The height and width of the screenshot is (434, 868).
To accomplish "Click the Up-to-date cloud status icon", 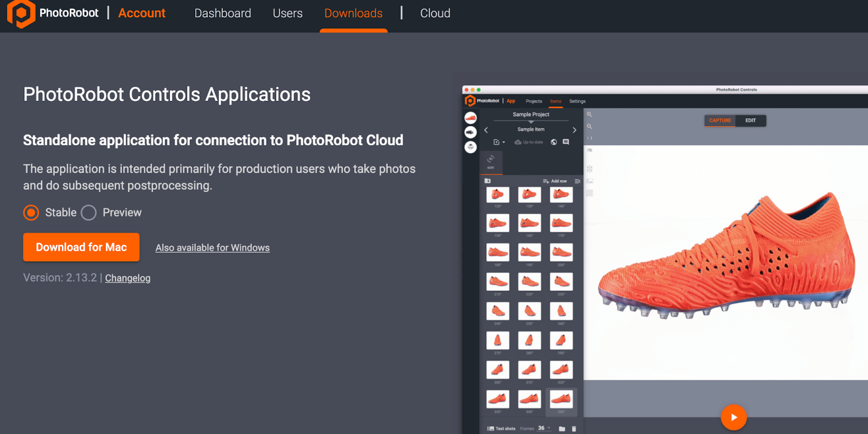I will click(x=518, y=142).
